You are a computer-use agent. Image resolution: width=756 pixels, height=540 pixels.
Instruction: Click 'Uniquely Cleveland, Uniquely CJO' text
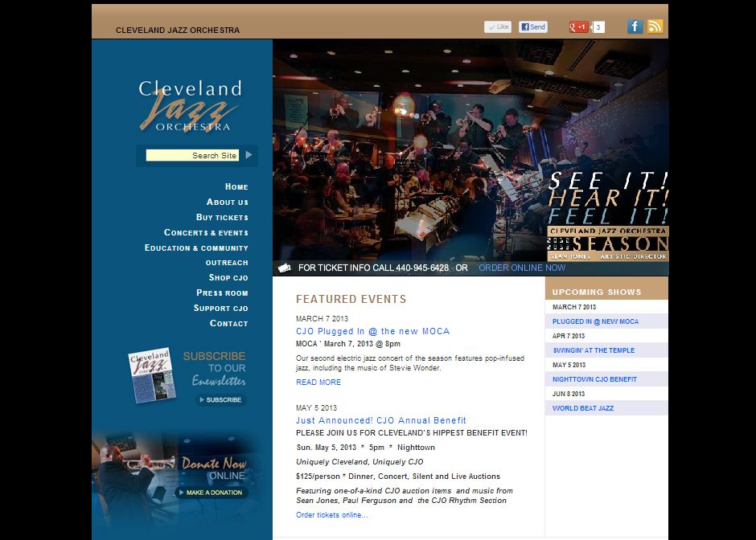coord(360,462)
